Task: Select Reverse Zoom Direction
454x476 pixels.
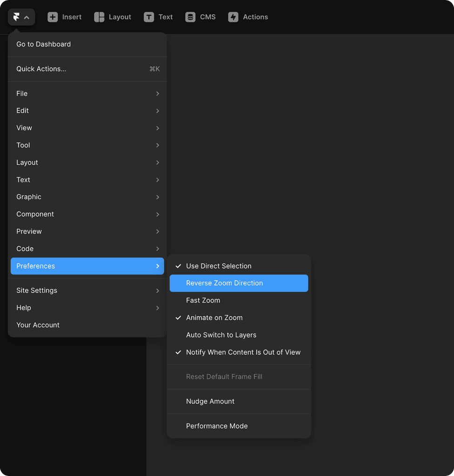Action: pyautogui.click(x=224, y=283)
